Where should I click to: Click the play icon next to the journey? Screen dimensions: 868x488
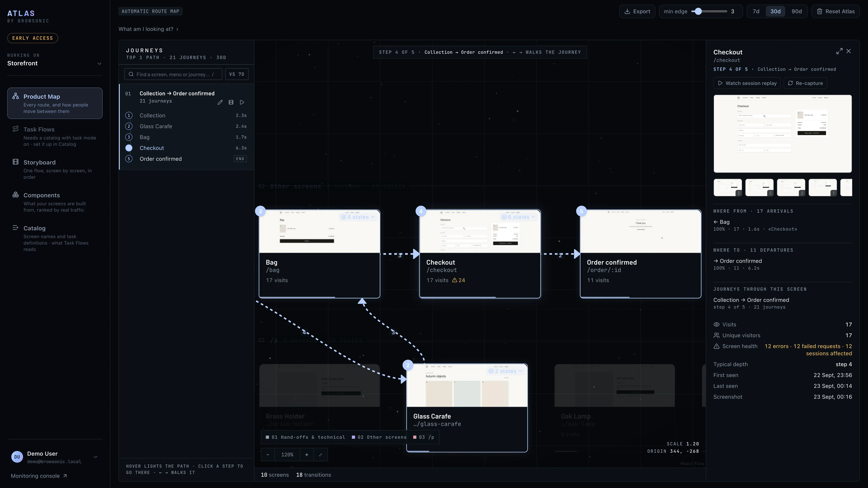click(x=242, y=102)
